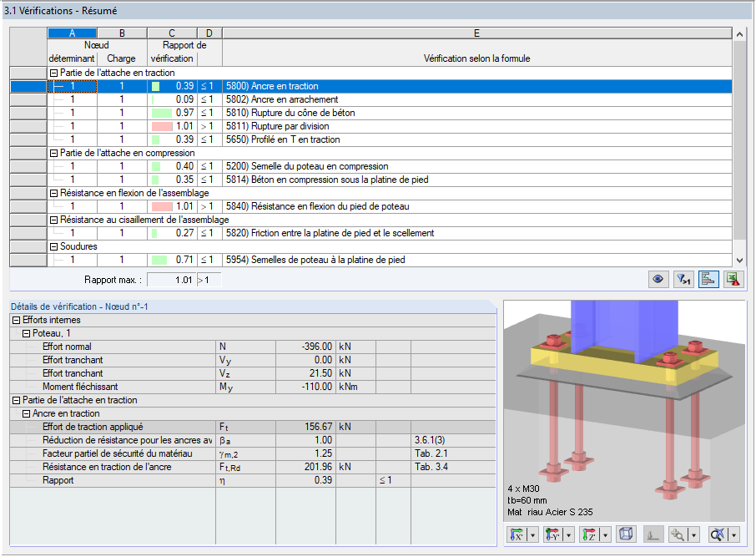Select 'Moment fléchissant' detail row
Viewport: 756px width, 557px height.
pos(253,387)
